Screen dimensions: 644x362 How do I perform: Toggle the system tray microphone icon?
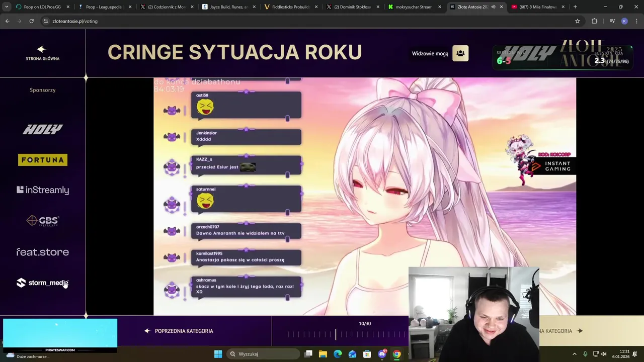(x=585, y=354)
